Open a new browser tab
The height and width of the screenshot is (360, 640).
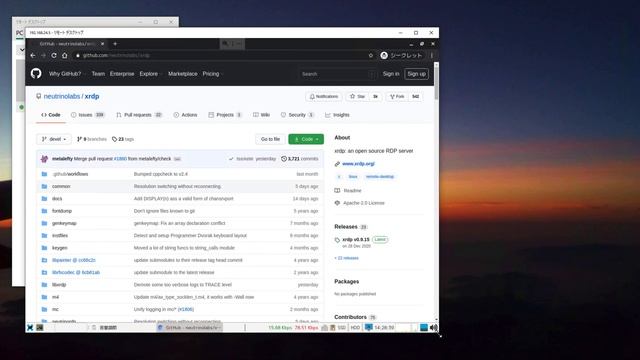click(x=115, y=44)
